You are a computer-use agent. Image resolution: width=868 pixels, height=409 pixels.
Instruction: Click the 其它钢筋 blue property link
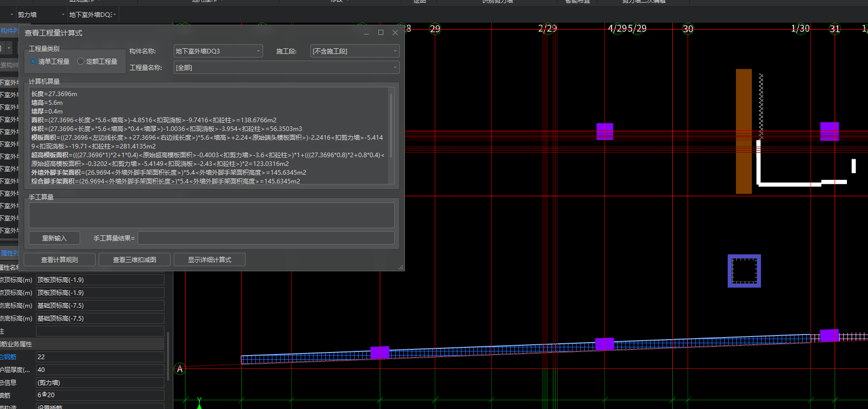tap(8, 357)
